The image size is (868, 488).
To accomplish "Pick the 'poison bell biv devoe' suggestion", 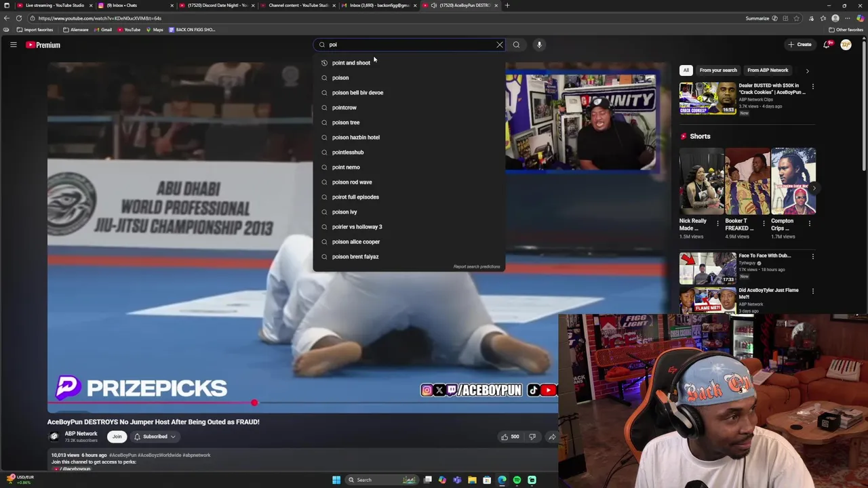I will tap(409, 92).
